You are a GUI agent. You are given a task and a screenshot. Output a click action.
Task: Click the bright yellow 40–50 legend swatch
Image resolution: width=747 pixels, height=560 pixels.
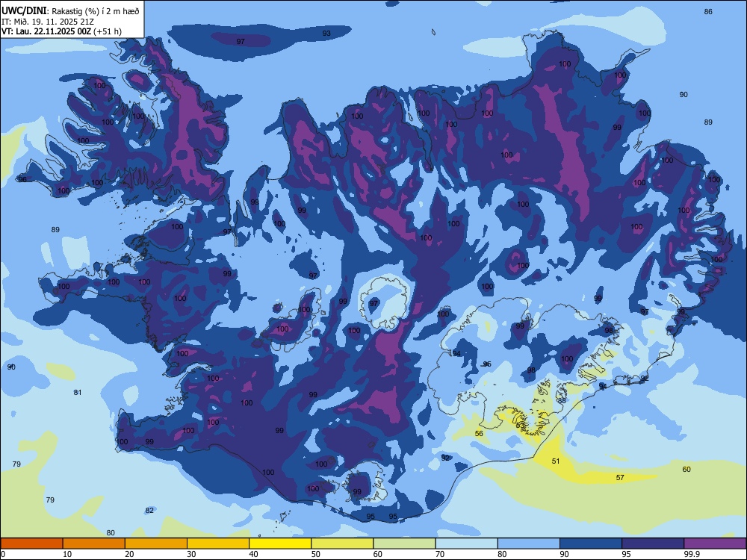coord(280,544)
